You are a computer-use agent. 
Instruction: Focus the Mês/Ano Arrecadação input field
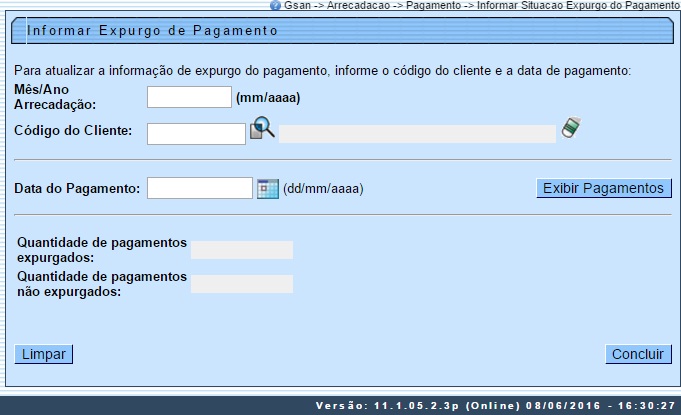[189, 97]
